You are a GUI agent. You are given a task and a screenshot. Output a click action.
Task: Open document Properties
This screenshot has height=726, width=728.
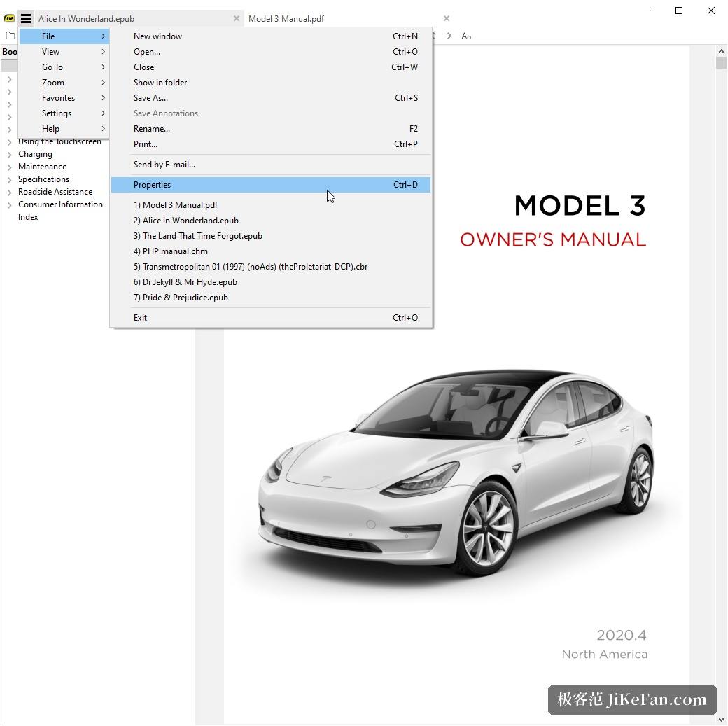[271, 184]
